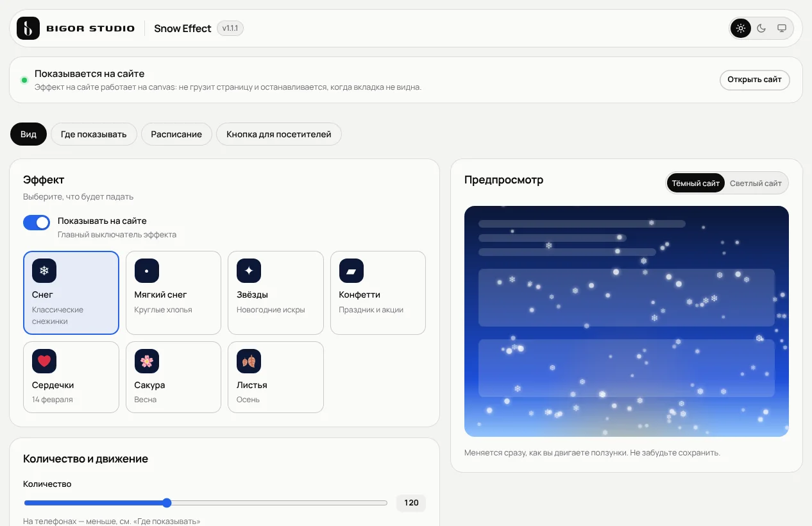Screen dimensions: 812x526
Task: Pick the Листья autumn leaves icon
Action: point(249,361)
